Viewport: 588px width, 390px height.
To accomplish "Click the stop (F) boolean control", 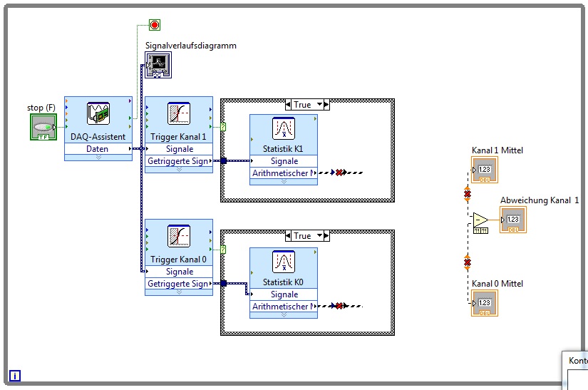I will click(43, 127).
